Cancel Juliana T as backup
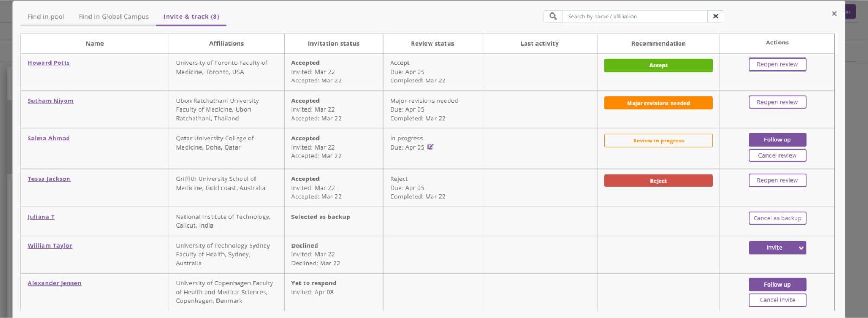Viewport: 868px width, 318px height. (x=777, y=218)
